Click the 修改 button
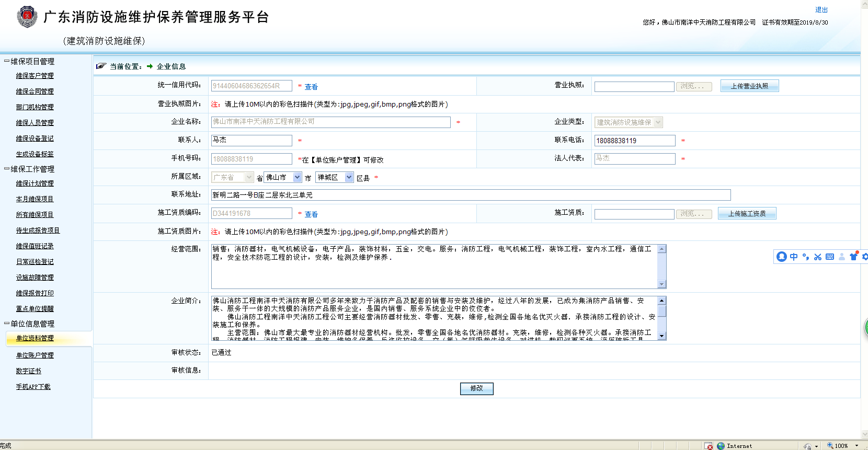The image size is (868, 450). pos(476,388)
